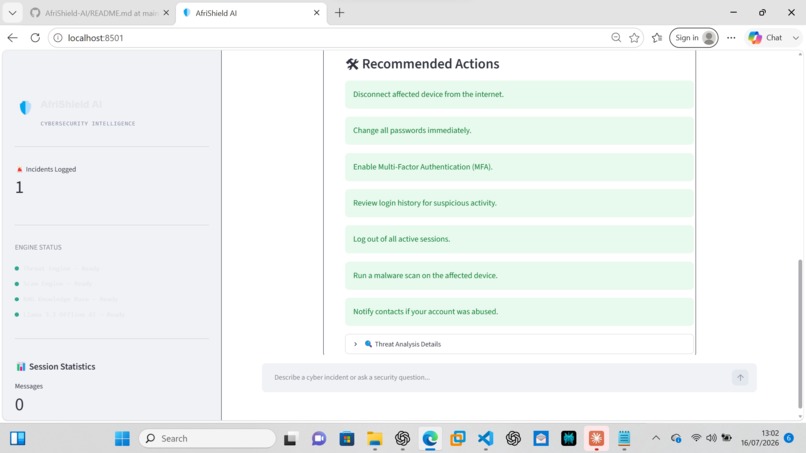
Task: Close the GitHub README tab
Action: (166, 13)
